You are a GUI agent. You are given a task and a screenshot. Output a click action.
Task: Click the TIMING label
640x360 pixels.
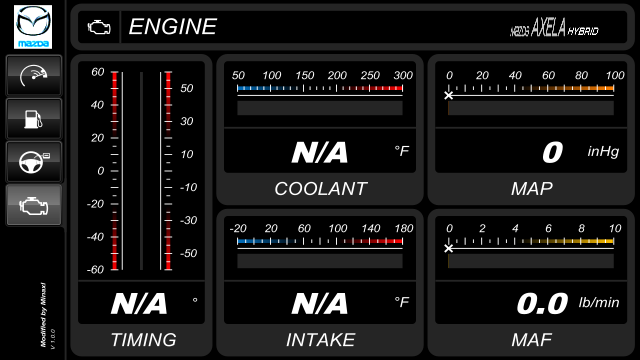(x=143, y=340)
